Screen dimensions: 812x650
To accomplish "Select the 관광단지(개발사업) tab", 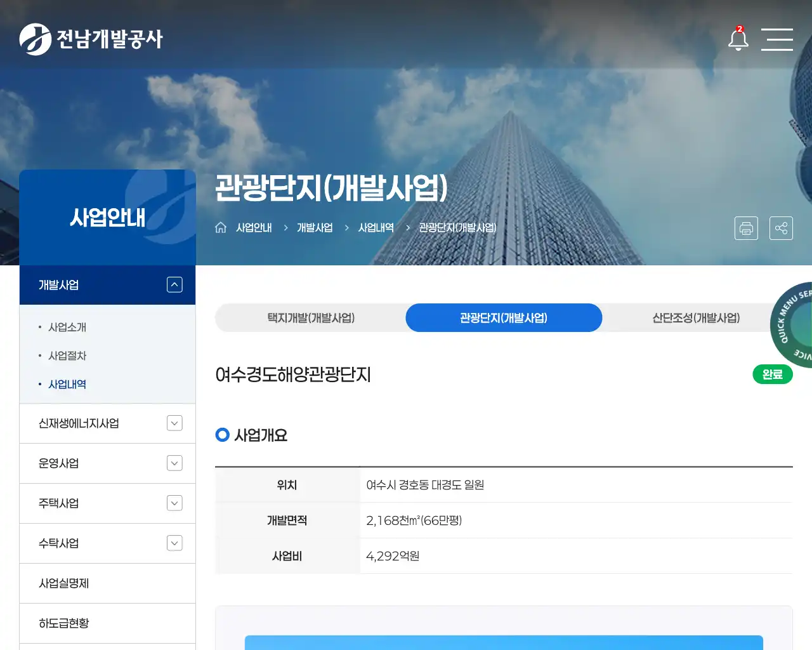I will [504, 318].
